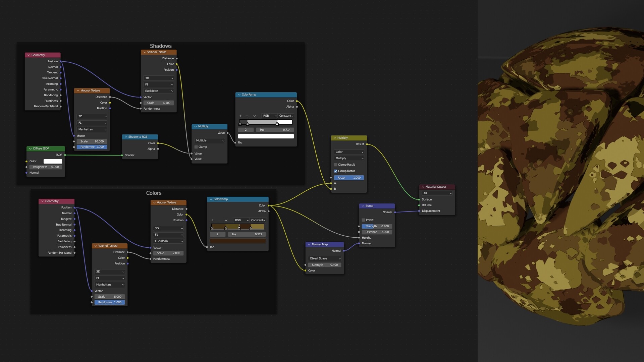Screen dimensions: 644x362
Task: Open the All target dropdown in Material Output
Action: [x=437, y=193]
